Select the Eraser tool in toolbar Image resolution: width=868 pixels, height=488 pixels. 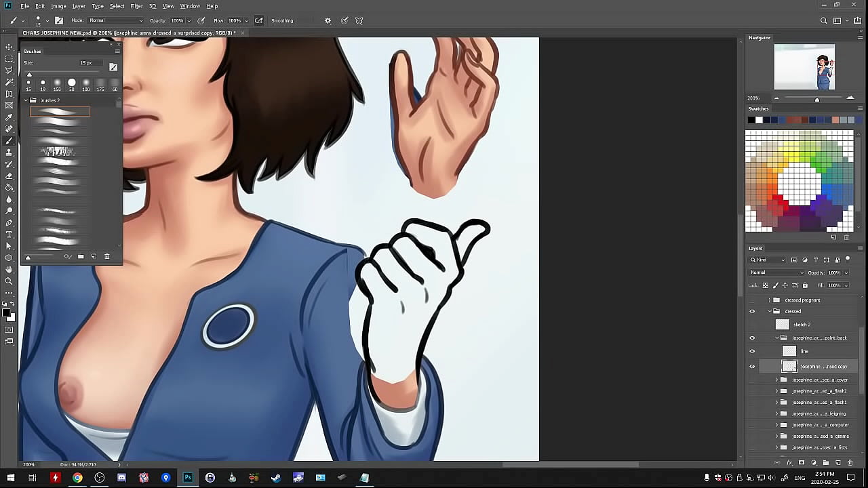click(x=9, y=176)
